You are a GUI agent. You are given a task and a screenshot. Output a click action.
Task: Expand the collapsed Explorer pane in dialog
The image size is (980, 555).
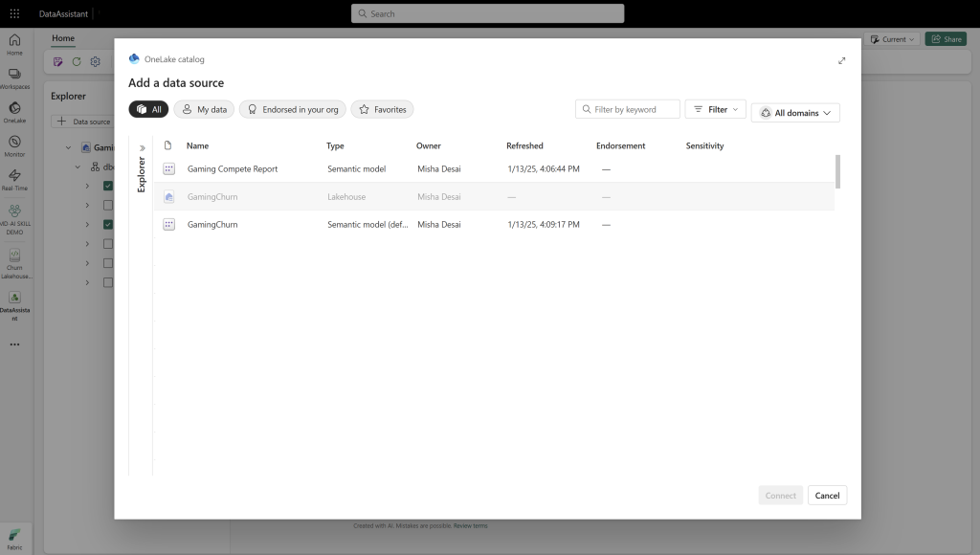(142, 148)
